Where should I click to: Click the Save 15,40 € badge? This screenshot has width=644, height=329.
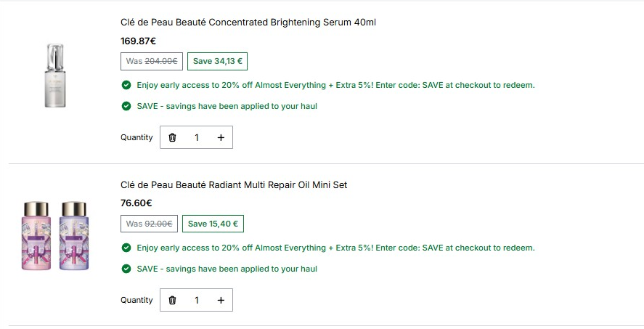(213, 224)
